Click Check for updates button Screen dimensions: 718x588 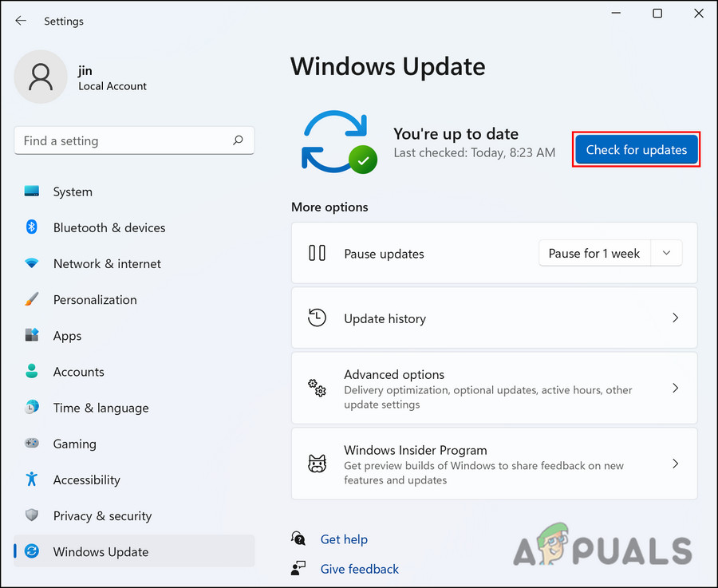637,149
